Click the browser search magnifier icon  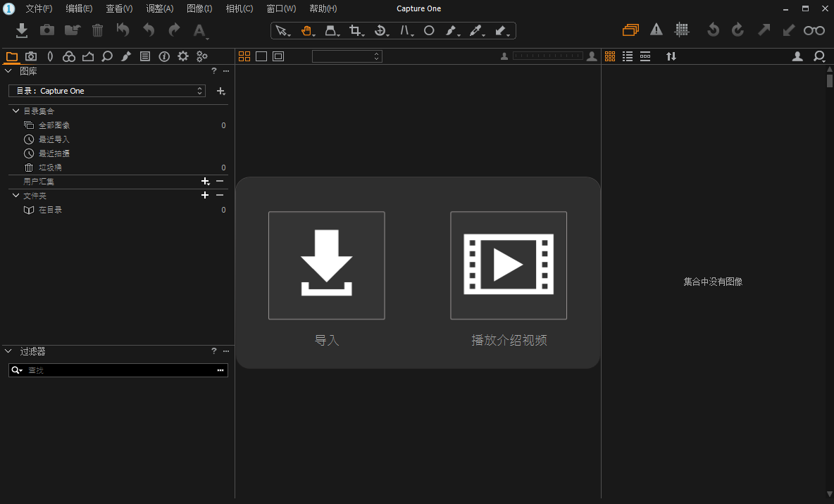click(x=819, y=56)
